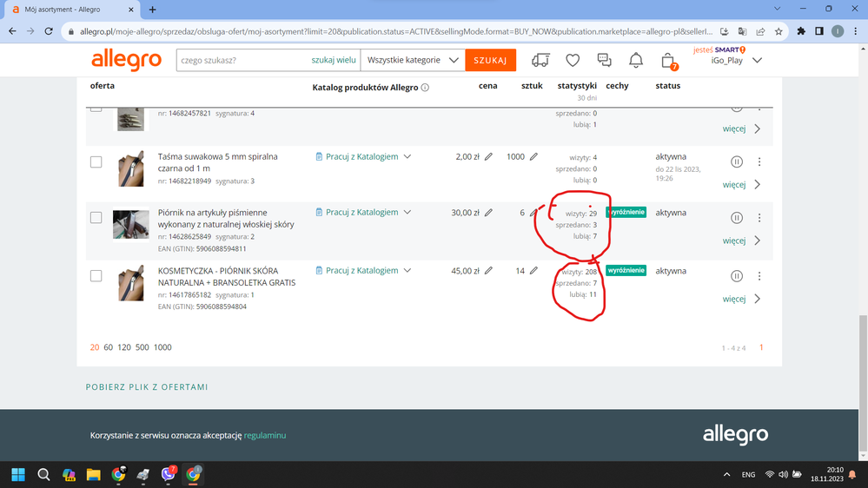Focus the czego szukasz search field
The image size is (868, 488).
pyautogui.click(x=243, y=60)
